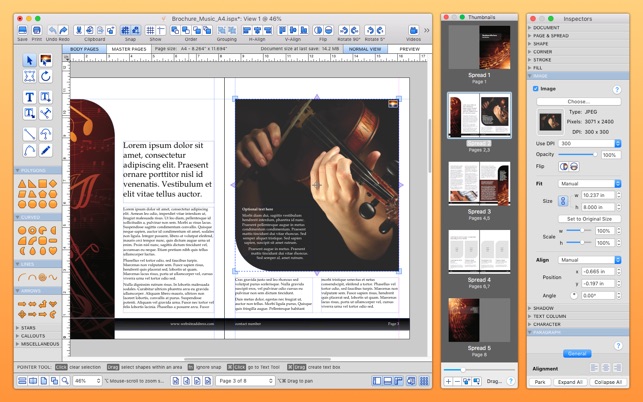The height and width of the screenshot is (402, 643).
Task: Open the Fit Manual dropdown
Action: [590, 183]
